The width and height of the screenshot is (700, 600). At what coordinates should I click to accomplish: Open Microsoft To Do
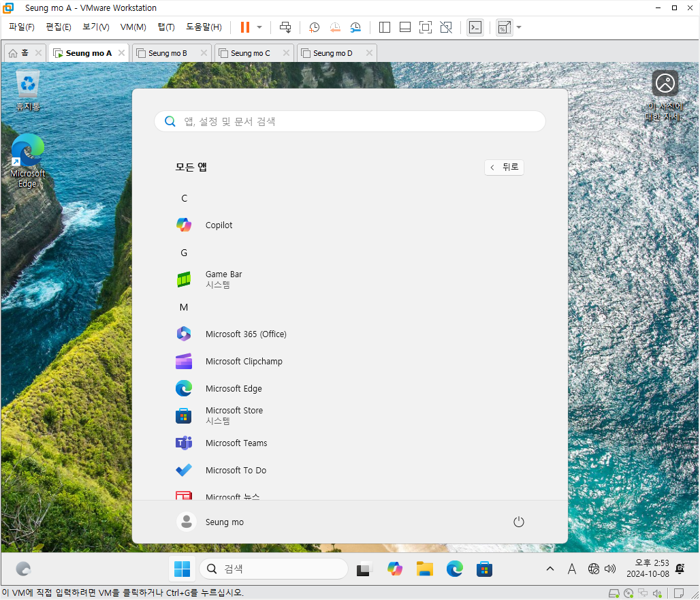pos(350,470)
